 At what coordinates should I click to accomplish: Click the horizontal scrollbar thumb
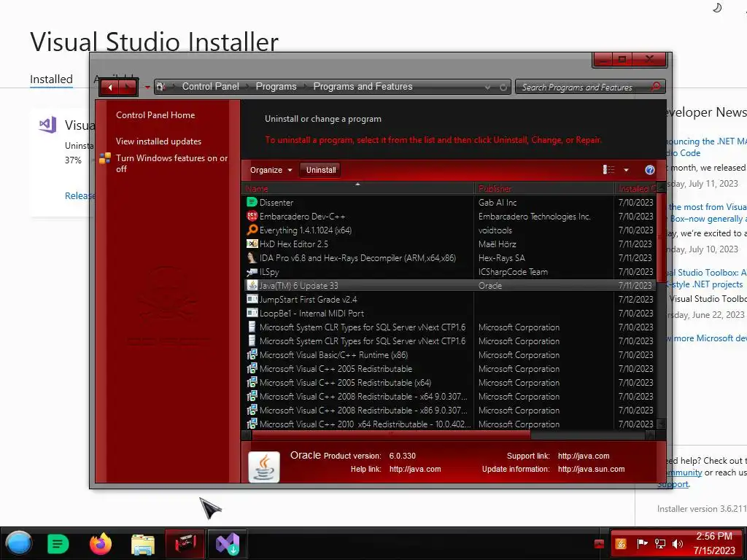(x=391, y=435)
